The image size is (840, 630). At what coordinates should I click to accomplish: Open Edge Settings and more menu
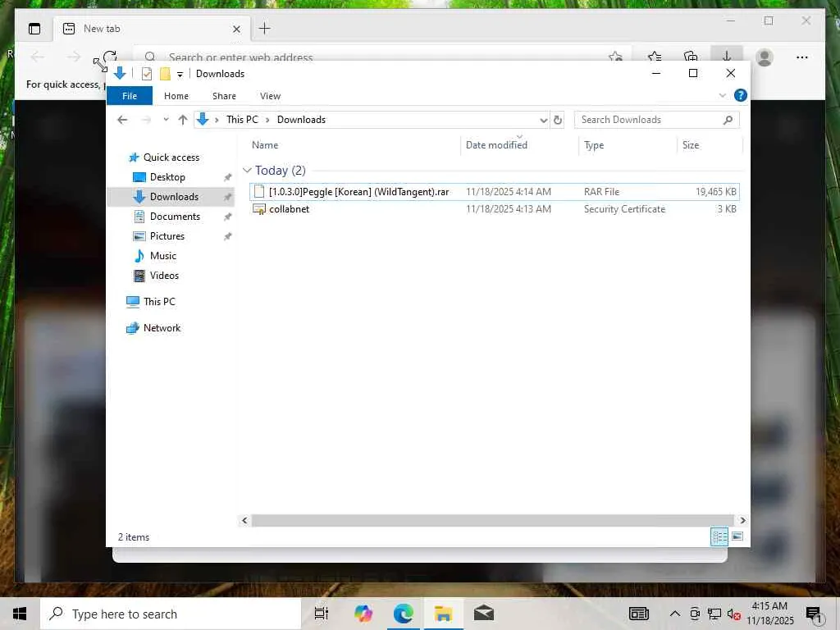pos(802,57)
